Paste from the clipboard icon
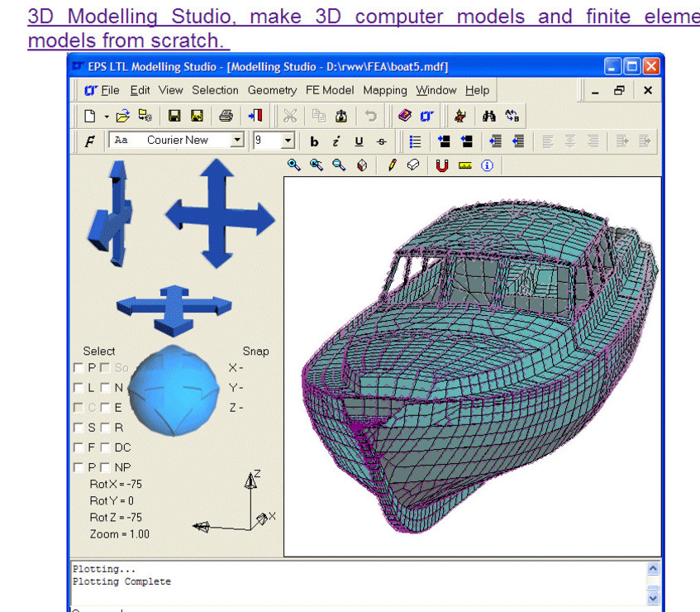The height and width of the screenshot is (612, 700). (x=341, y=116)
